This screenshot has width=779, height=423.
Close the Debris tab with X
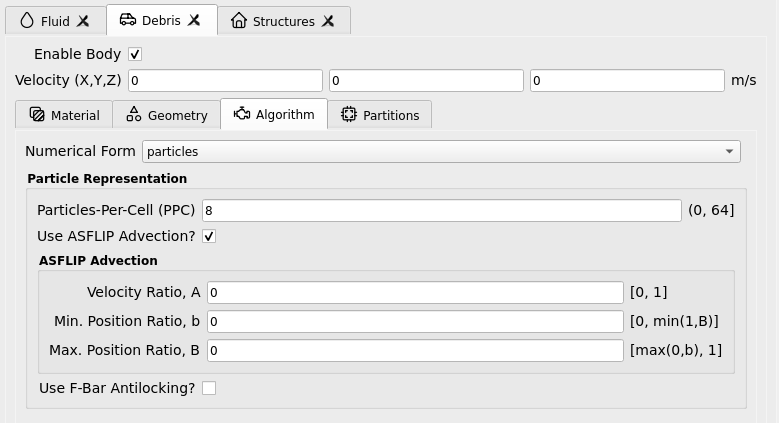click(194, 20)
